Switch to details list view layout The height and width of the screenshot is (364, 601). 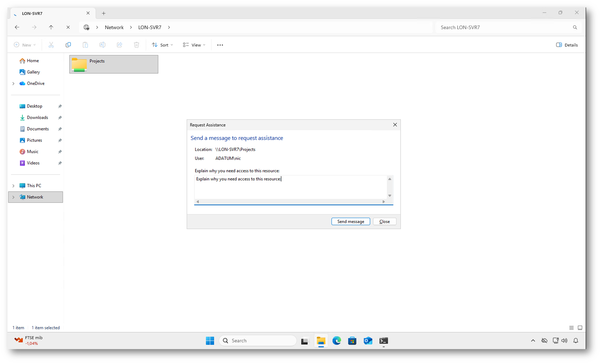pos(572,328)
